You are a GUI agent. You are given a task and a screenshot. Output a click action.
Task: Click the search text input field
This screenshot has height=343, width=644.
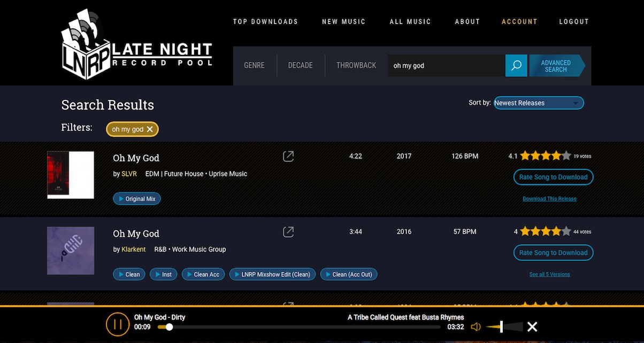pos(446,66)
